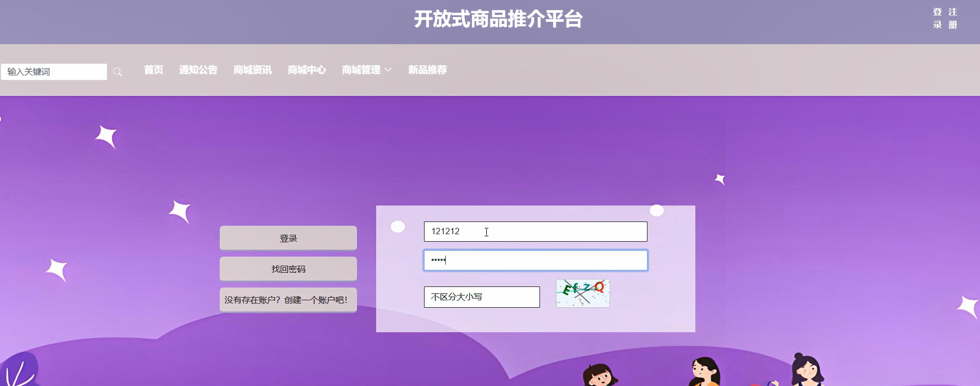Image resolution: width=980 pixels, height=386 pixels.
Task: Click the captcha input 不区分大小写
Action: [482, 297]
